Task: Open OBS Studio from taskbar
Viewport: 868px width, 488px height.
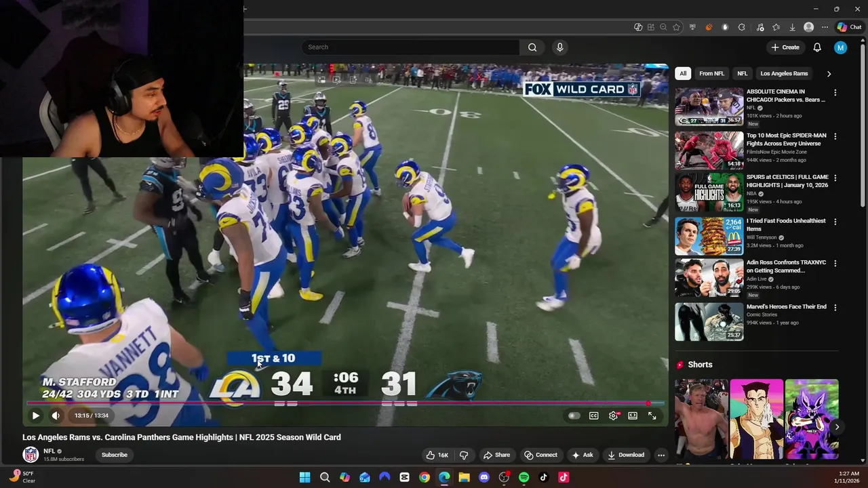Action: pos(504,477)
